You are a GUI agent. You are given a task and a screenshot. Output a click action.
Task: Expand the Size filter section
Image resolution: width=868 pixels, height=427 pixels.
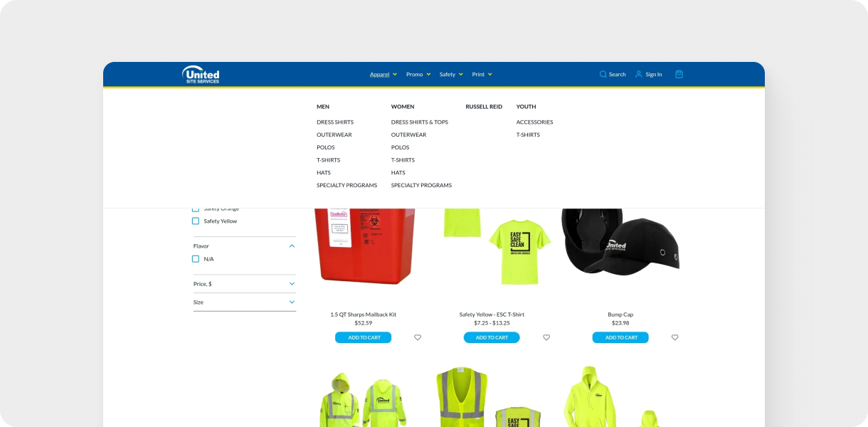pos(292,302)
